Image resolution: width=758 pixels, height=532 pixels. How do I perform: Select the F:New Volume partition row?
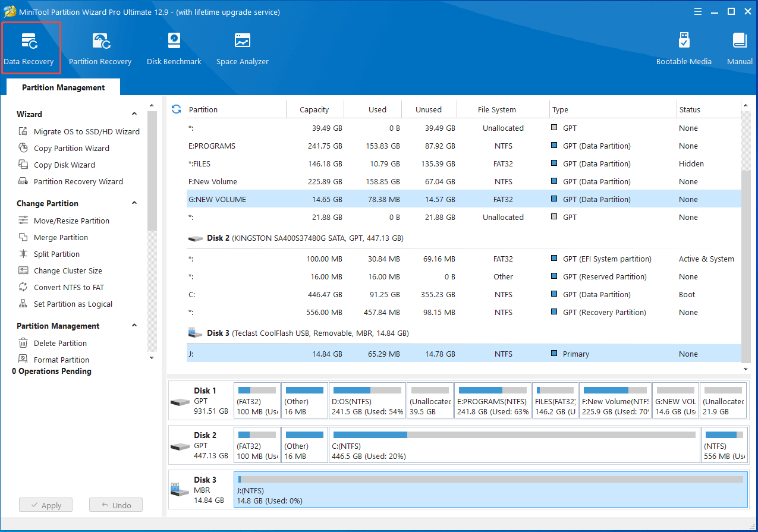click(x=464, y=181)
